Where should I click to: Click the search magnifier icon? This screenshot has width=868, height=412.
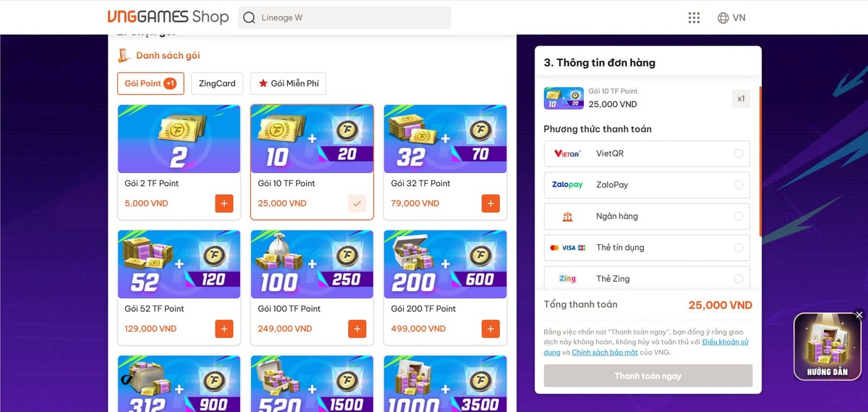click(x=250, y=18)
